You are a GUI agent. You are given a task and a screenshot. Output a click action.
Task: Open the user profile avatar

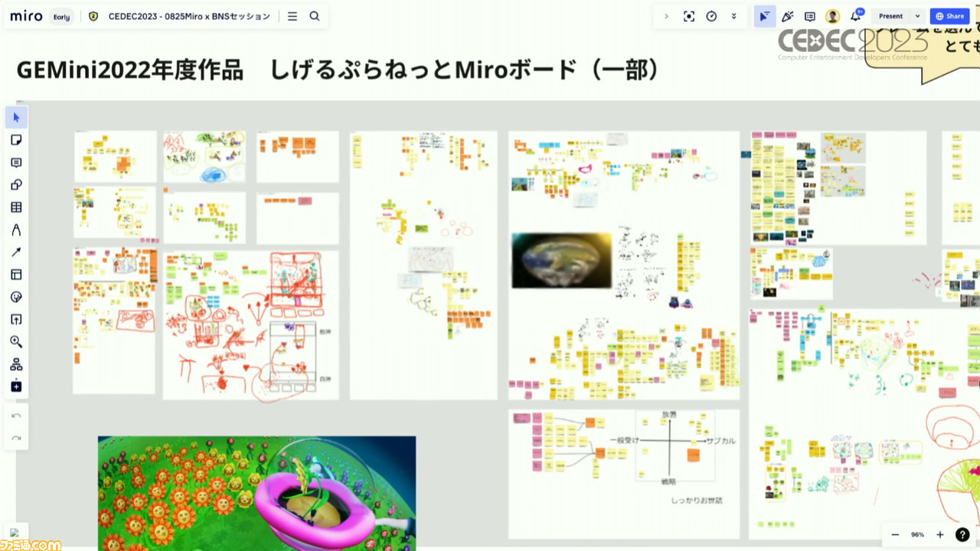pos(832,16)
